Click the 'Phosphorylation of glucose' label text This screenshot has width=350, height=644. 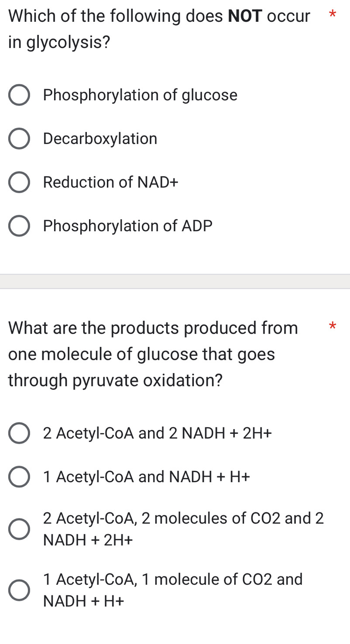point(140,95)
